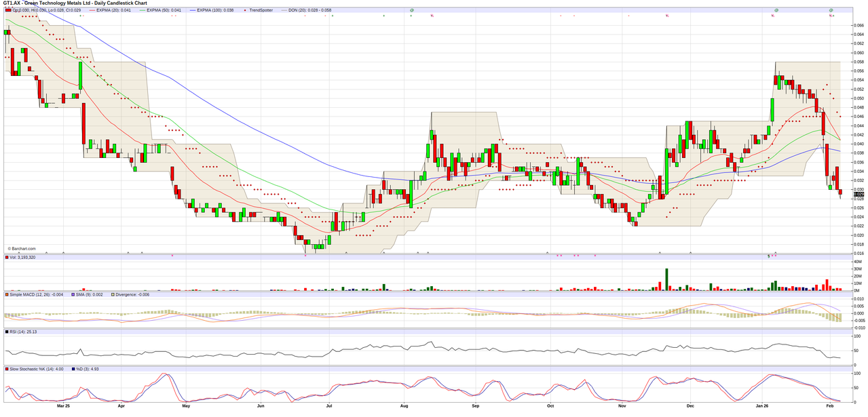
Task: Click the 0.066 price axis label
Action: [858, 25]
